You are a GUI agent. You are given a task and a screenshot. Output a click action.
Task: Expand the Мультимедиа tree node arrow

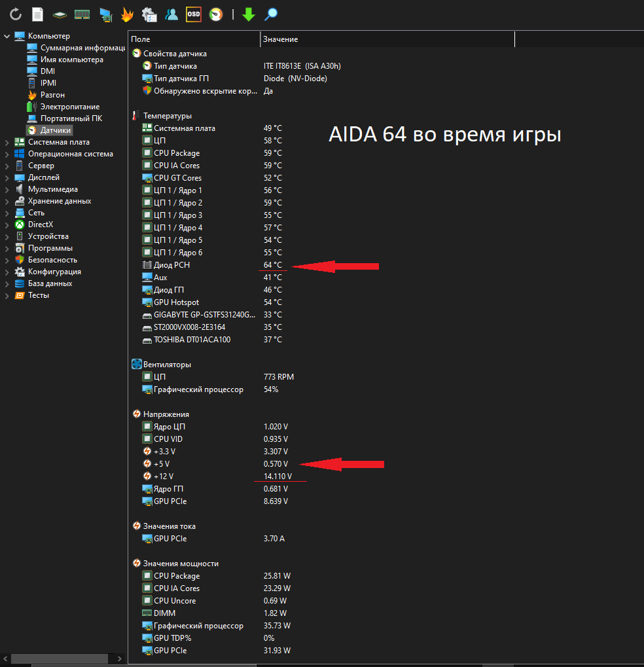7,190
